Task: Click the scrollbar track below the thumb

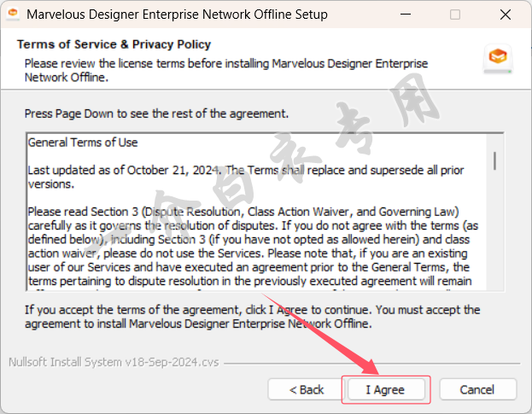Action: [494, 230]
